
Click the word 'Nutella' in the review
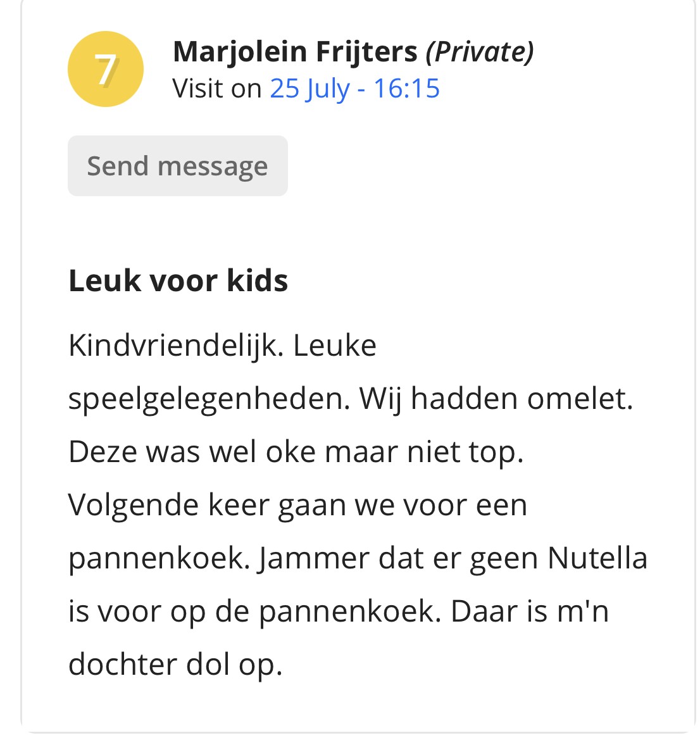coord(597,559)
